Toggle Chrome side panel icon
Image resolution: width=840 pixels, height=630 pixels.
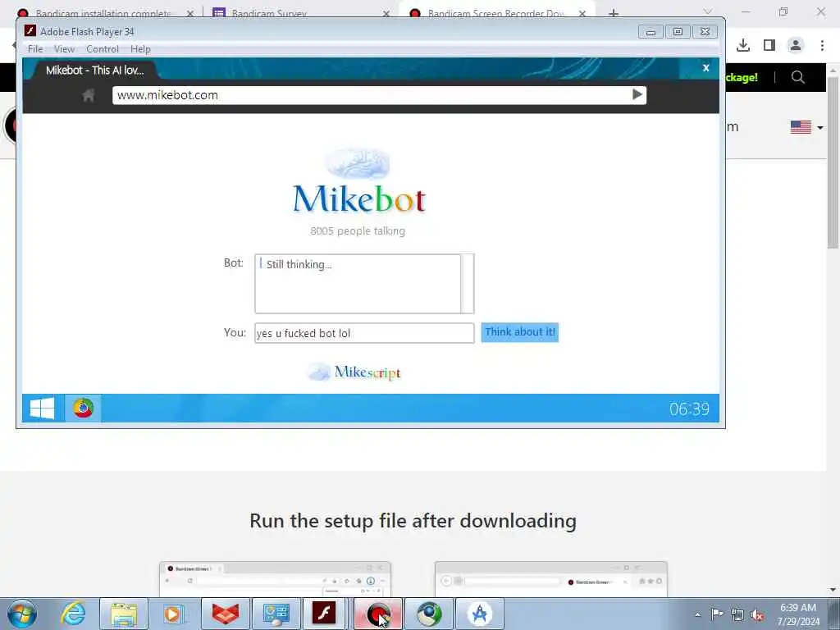point(769,45)
